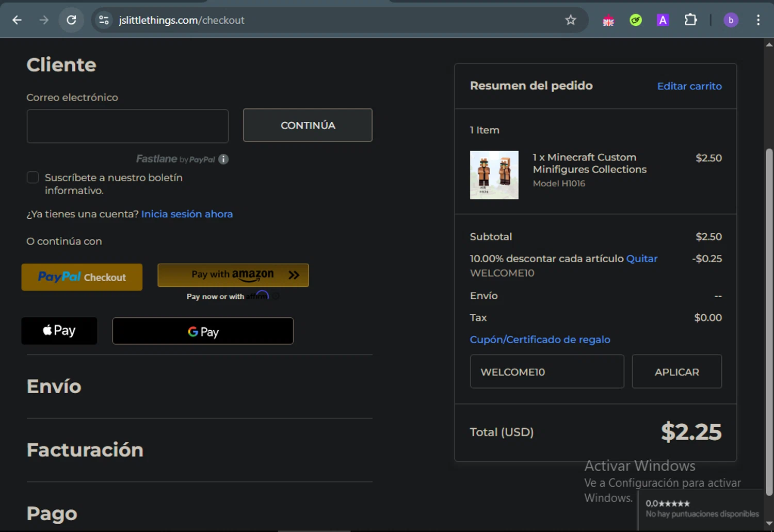Open site information icon in address bar
Screen dimensions: 774x532
(104, 20)
